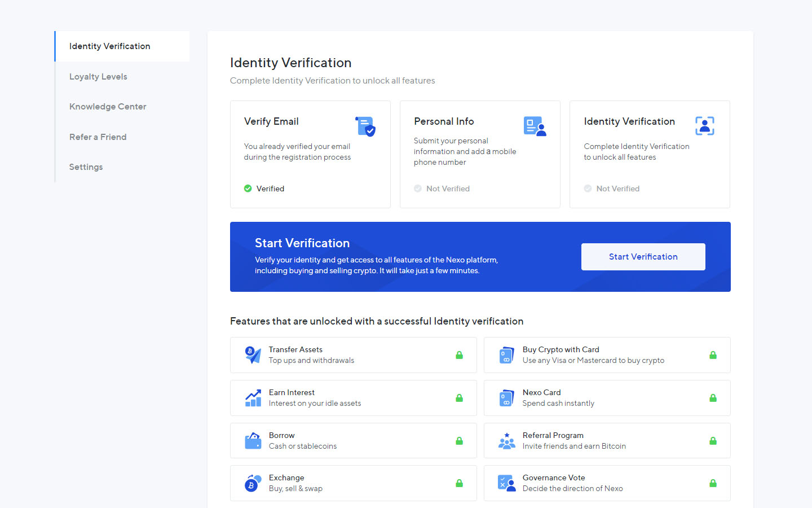Open Settings from the sidebar
This screenshot has width=812, height=508.
(86, 167)
